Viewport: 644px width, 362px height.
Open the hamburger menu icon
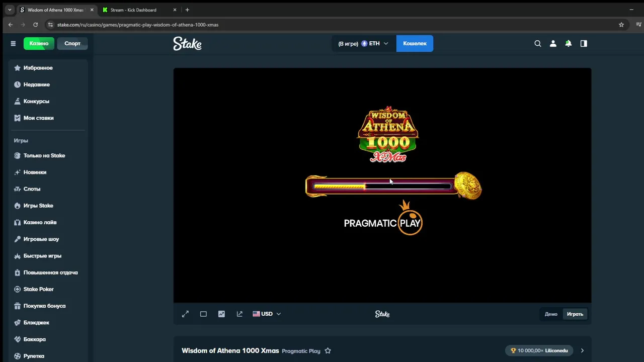13,43
